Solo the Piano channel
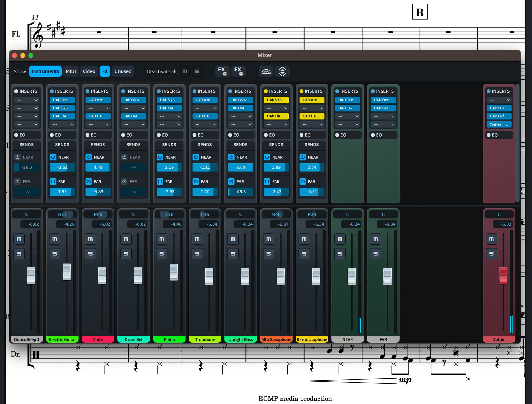The height and width of the screenshot is (404, 532). coord(162,254)
